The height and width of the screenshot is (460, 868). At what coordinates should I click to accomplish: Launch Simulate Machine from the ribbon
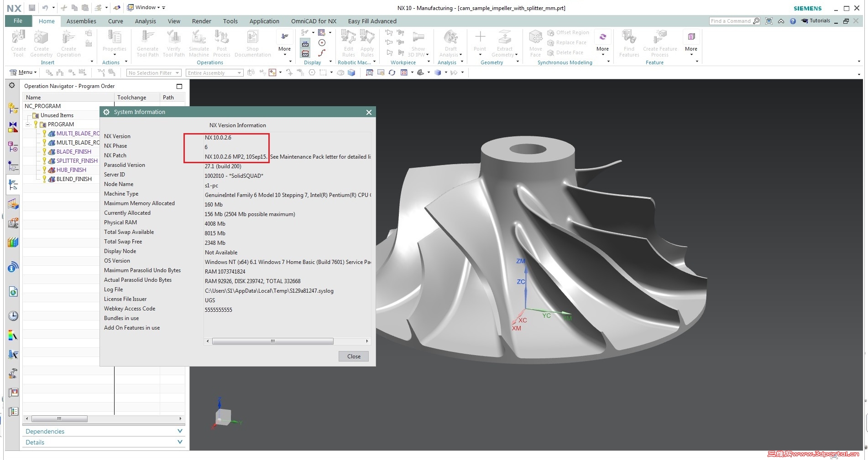pyautogui.click(x=199, y=43)
